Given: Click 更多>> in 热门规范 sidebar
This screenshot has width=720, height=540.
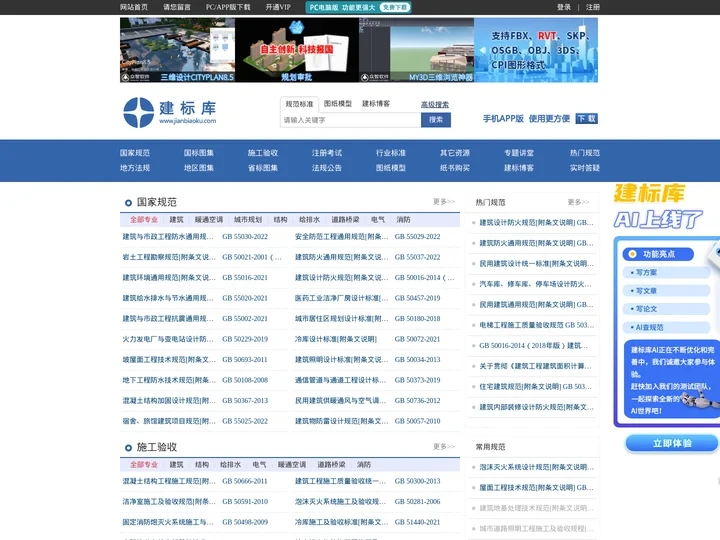Looking at the screenshot, I should coord(578,202).
